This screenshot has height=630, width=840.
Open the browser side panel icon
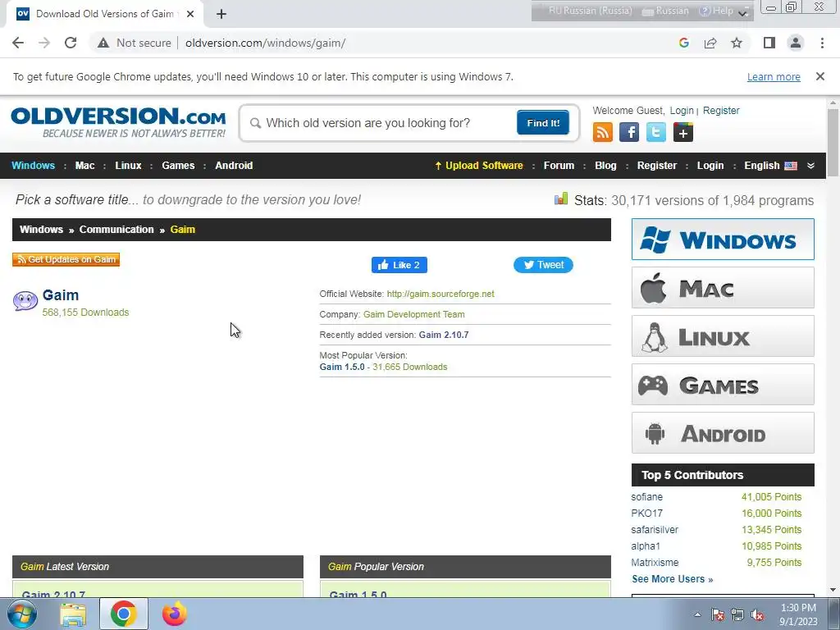click(769, 43)
